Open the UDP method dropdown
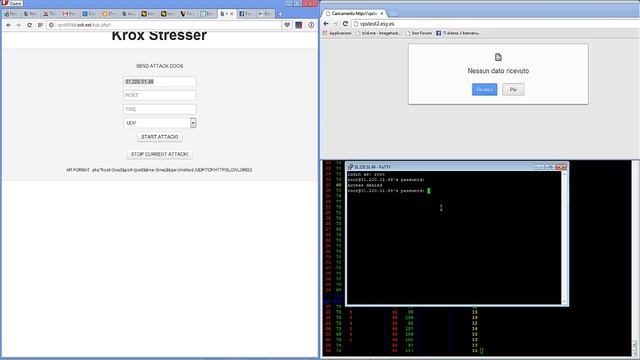This screenshot has height=360, width=640. point(160,123)
